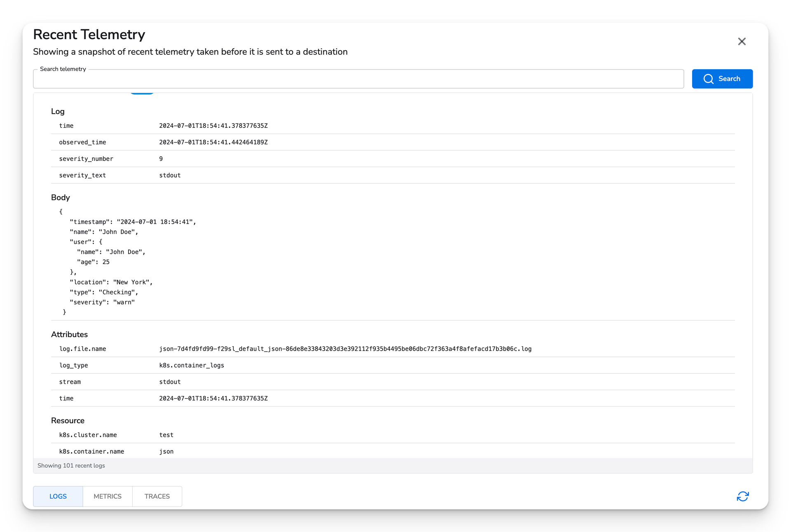Click the Log section heading
Screen dimensions: 791x532
58,111
